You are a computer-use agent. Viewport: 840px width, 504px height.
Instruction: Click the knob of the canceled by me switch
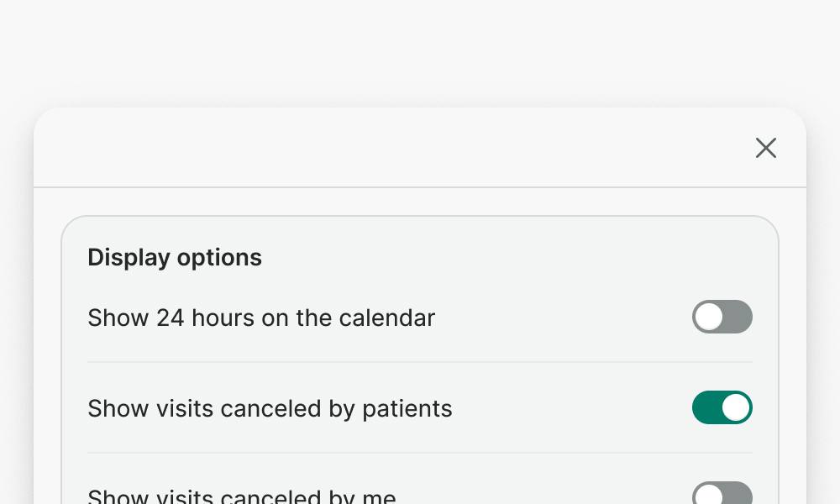pyautogui.click(x=709, y=496)
